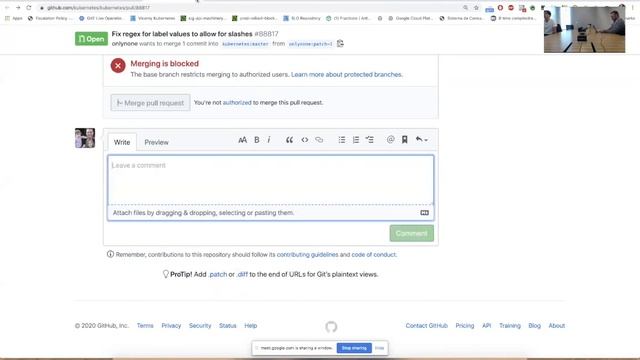Bookmark this page with the star icon

[476, 8]
